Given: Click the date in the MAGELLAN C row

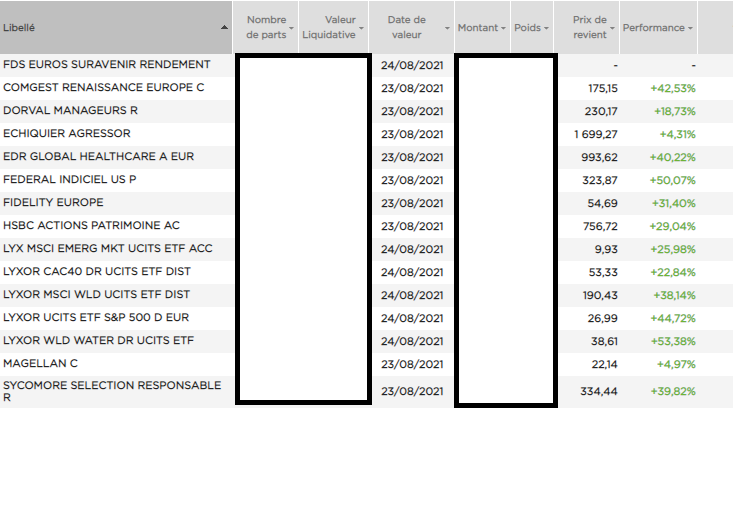Looking at the screenshot, I should point(412,364).
